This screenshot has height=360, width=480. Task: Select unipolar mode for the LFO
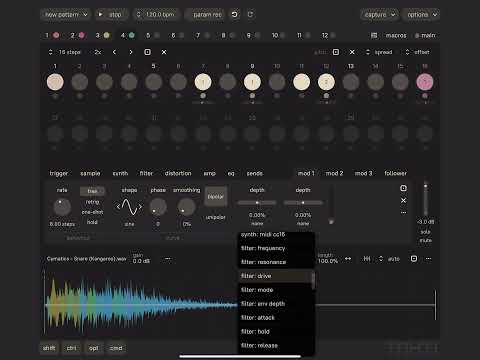pyautogui.click(x=216, y=217)
